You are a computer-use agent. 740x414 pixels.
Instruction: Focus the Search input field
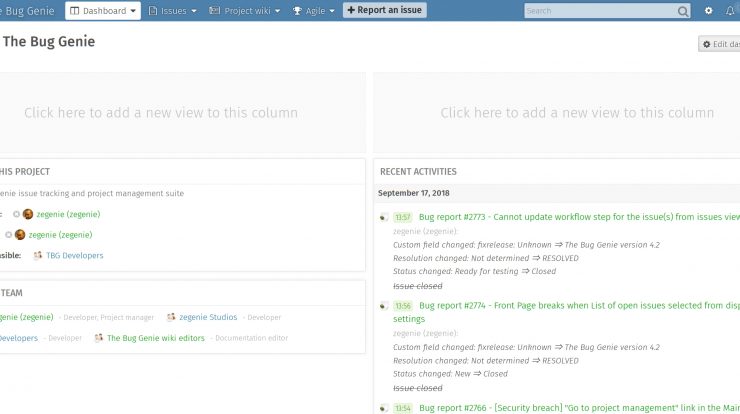[x=599, y=10]
